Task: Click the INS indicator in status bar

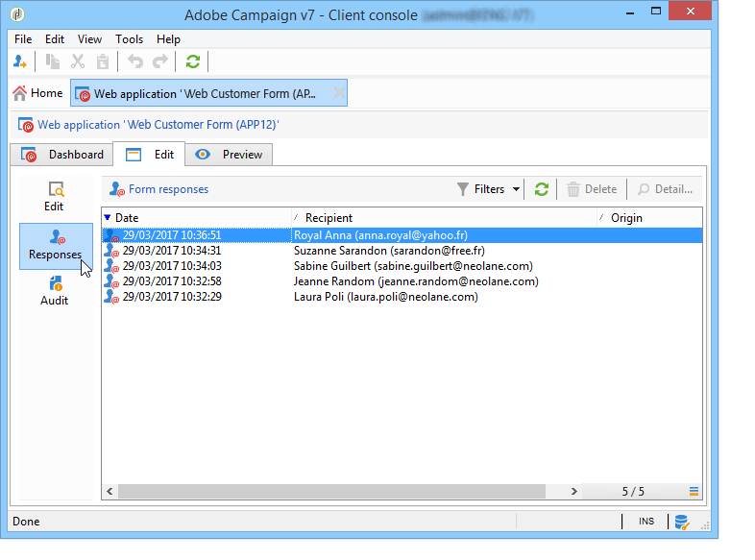Action: tap(646, 522)
